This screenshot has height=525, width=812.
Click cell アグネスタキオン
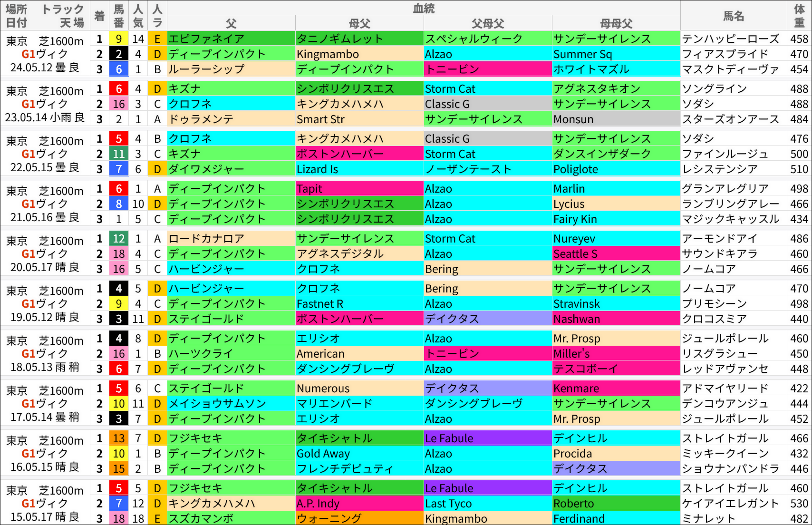pos(616,89)
